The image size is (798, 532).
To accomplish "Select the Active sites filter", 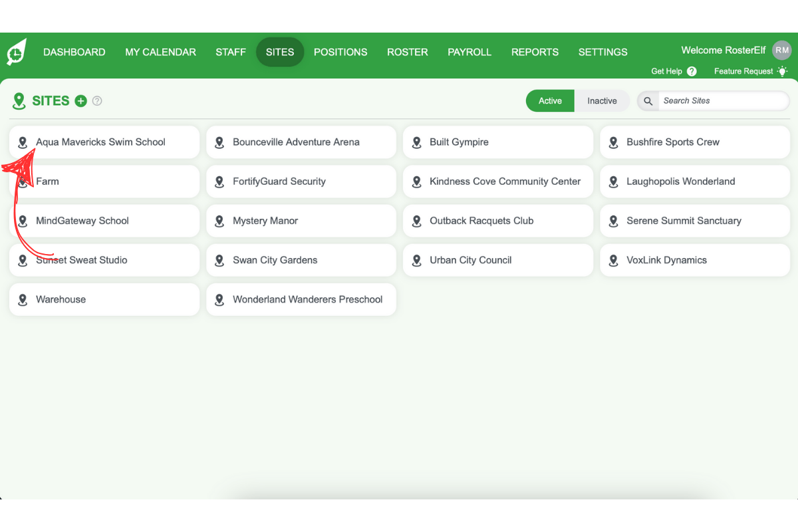I will 550,100.
